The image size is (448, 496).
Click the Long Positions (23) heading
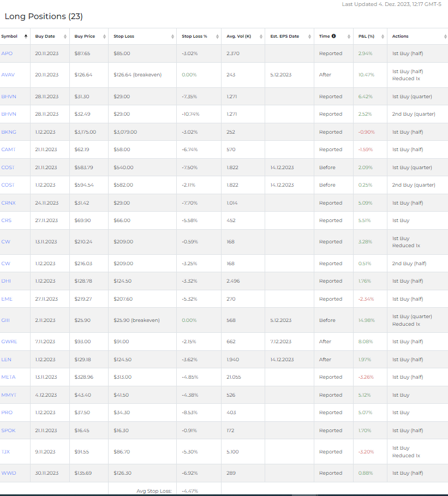[x=44, y=16]
